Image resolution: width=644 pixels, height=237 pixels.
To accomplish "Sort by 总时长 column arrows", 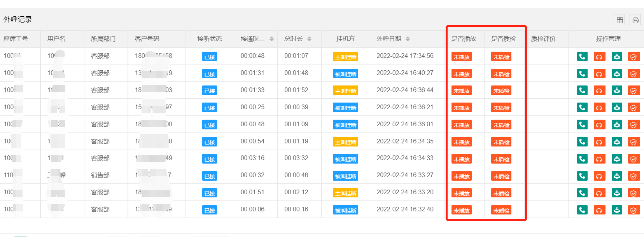I will tap(309, 39).
